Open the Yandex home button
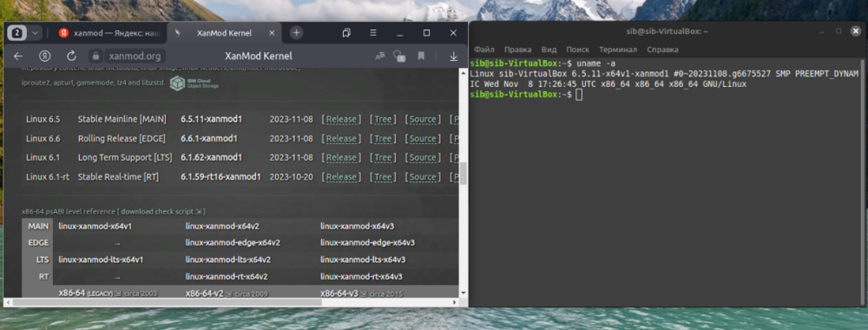Screen dimensions: 868x330 point(45,56)
